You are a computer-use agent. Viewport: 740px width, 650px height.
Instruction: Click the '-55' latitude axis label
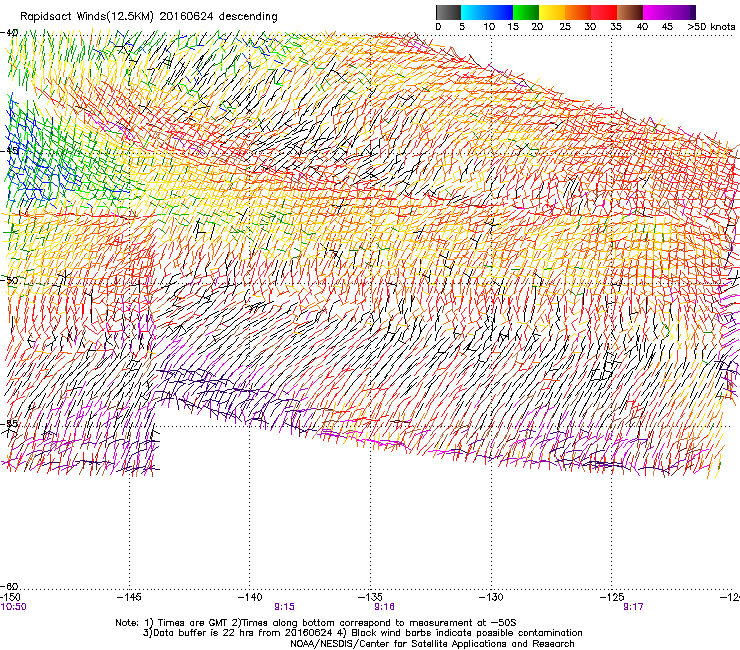tap(9, 423)
